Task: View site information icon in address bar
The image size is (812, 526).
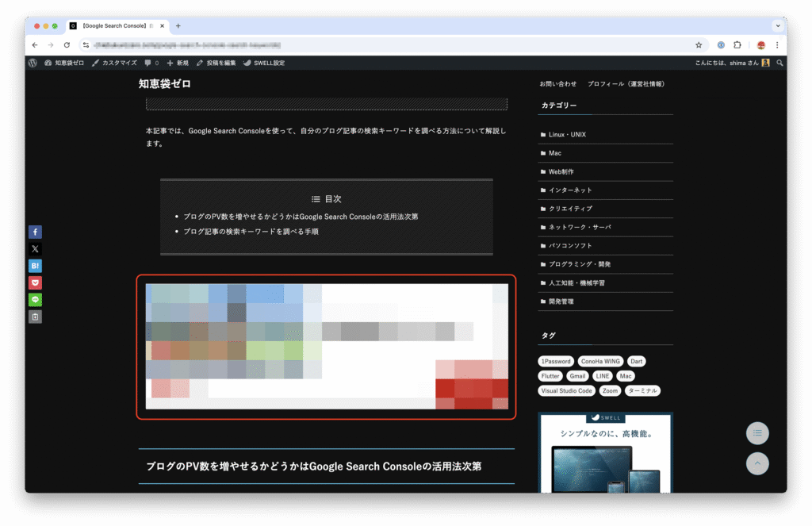Action: [86, 45]
